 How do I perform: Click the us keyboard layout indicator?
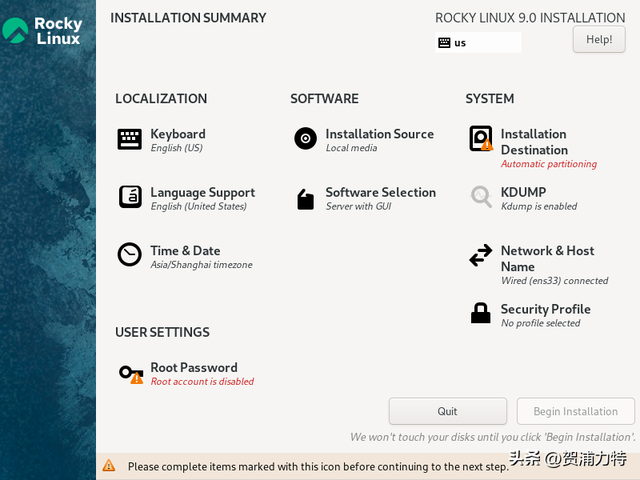tap(479, 43)
